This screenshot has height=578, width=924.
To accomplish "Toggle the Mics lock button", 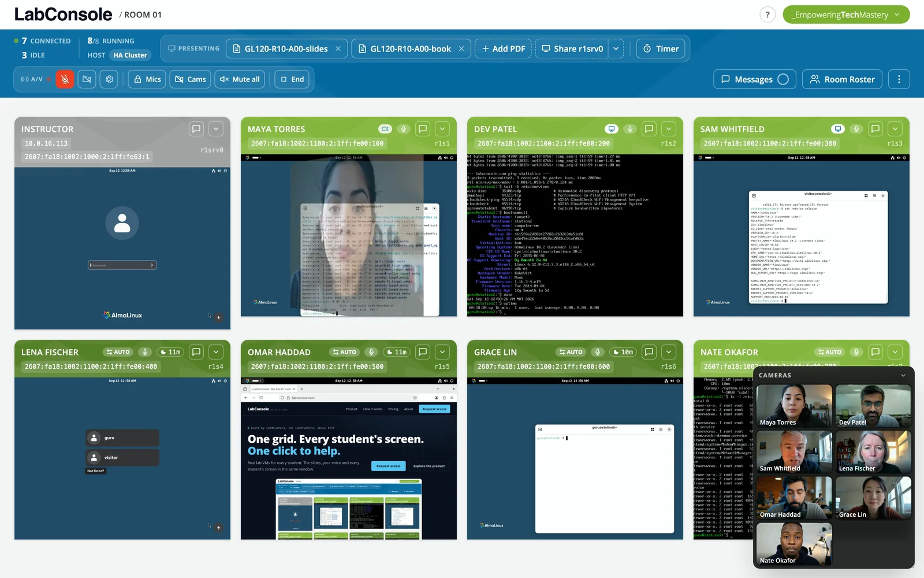I will (x=147, y=79).
